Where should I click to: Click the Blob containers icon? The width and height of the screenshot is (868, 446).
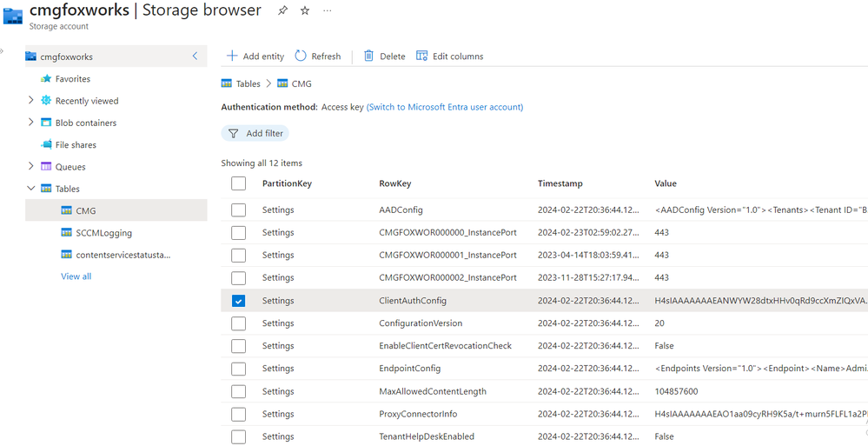pos(46,123)
